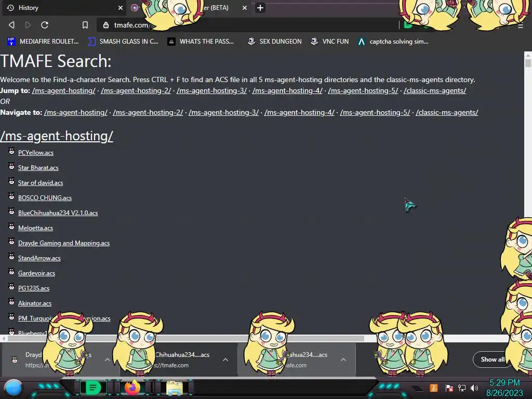Open the MEDIAFIRE ROULET... bookmark
The height and width of the screenshot is (399, 532).
pyautogui.click(x=43, y=42)
